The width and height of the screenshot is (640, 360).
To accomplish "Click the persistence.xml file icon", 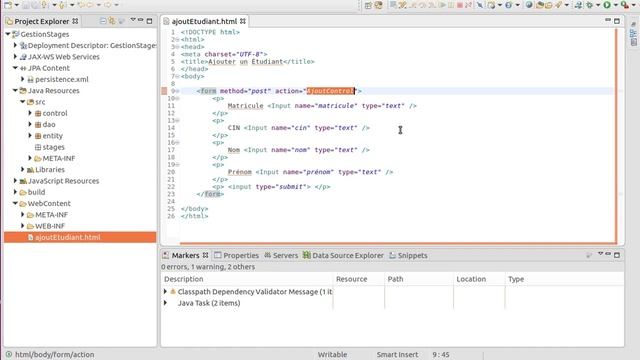I will [x=30, y=80].
